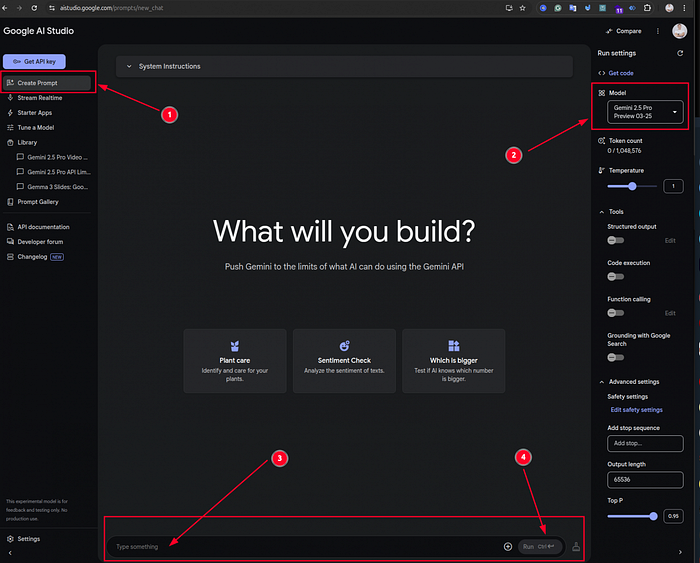Click the Starter Apps lightning icon

click(10, 113)
